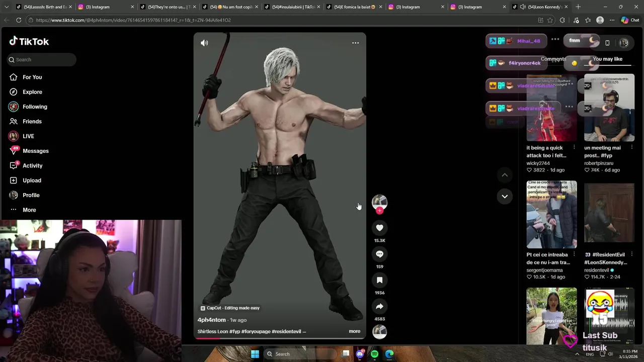Open the Windows Start menu

255,354
